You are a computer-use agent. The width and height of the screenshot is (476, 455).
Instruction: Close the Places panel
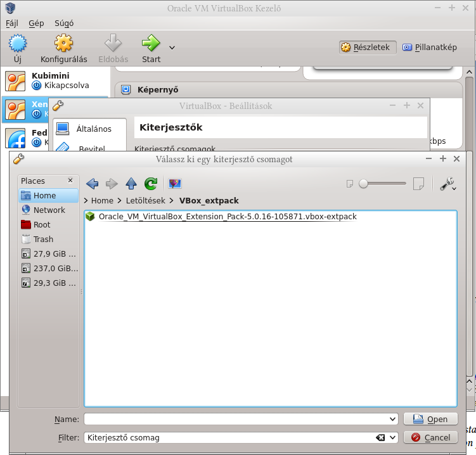point(70,181)
